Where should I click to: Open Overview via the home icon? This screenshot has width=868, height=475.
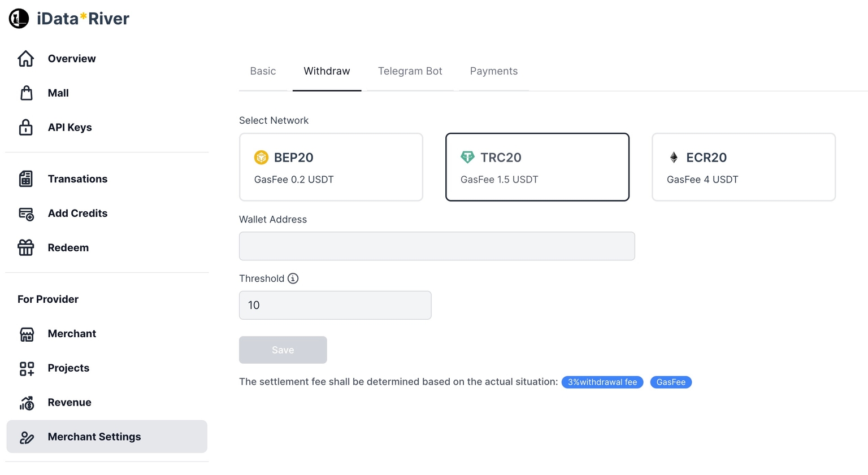click(x=26, y=59)
